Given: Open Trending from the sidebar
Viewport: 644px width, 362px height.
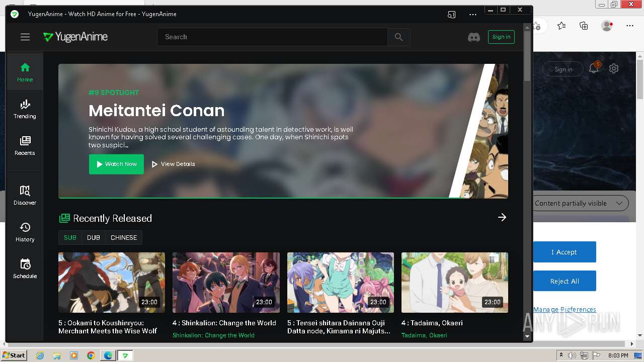Looking at the screenshot, I should click(25, 109).
